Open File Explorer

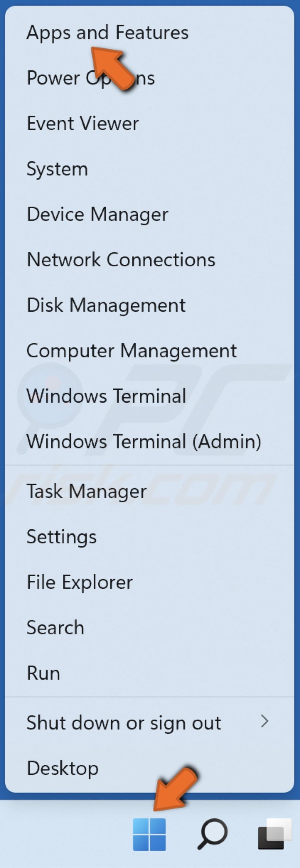pyautogui.click(x=79, y=582)
